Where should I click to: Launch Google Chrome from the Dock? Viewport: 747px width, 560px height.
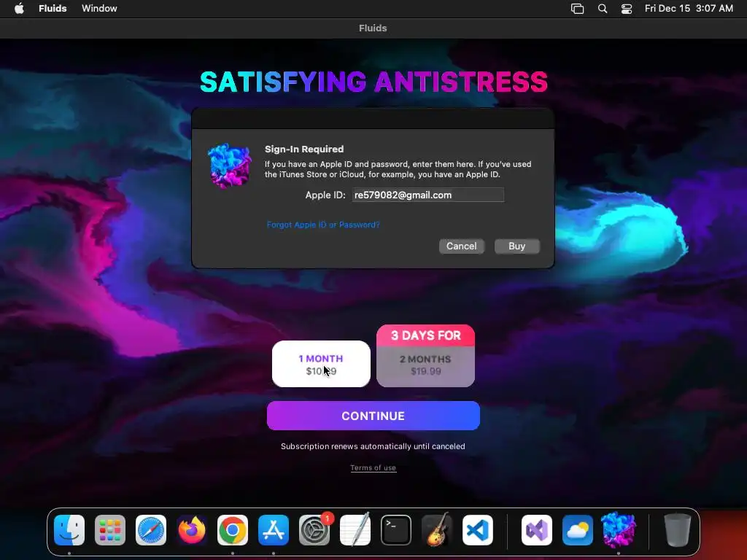233,530
